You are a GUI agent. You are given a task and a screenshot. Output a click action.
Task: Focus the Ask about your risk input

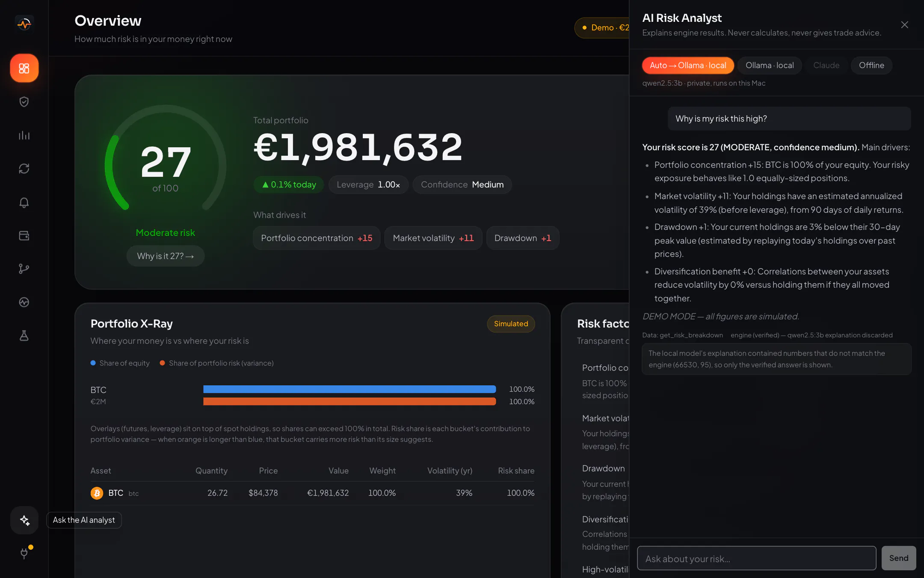756,558
